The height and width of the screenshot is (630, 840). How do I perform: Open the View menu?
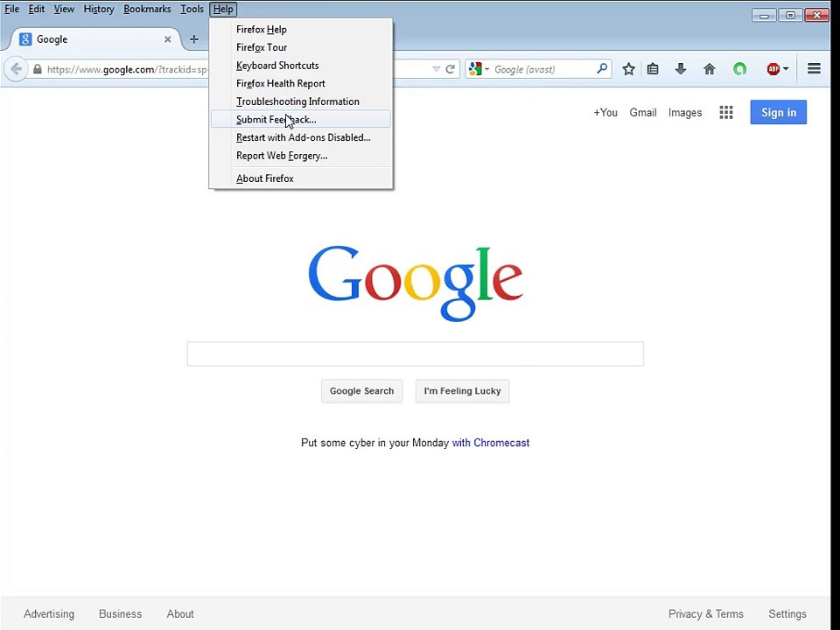64,9
